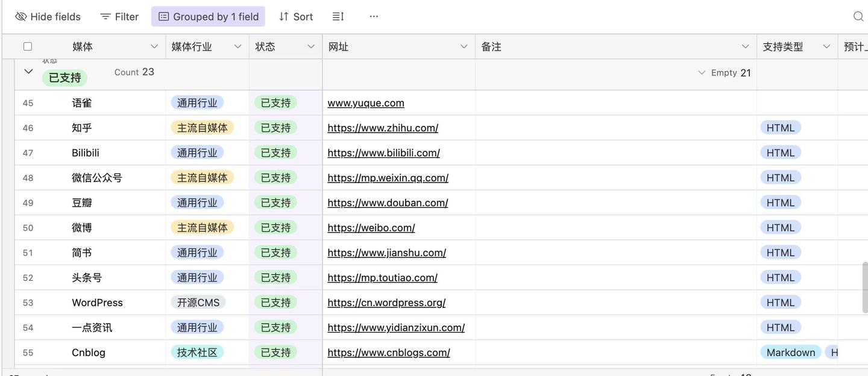
Task: Collapse the 已支持 group chevron
Action: coord(28,70)
